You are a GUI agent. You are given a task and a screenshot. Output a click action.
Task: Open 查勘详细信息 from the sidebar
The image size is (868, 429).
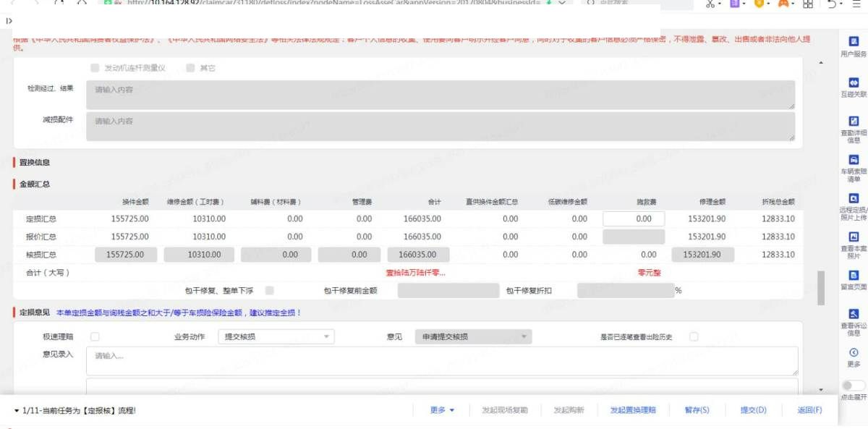point(854,122)
